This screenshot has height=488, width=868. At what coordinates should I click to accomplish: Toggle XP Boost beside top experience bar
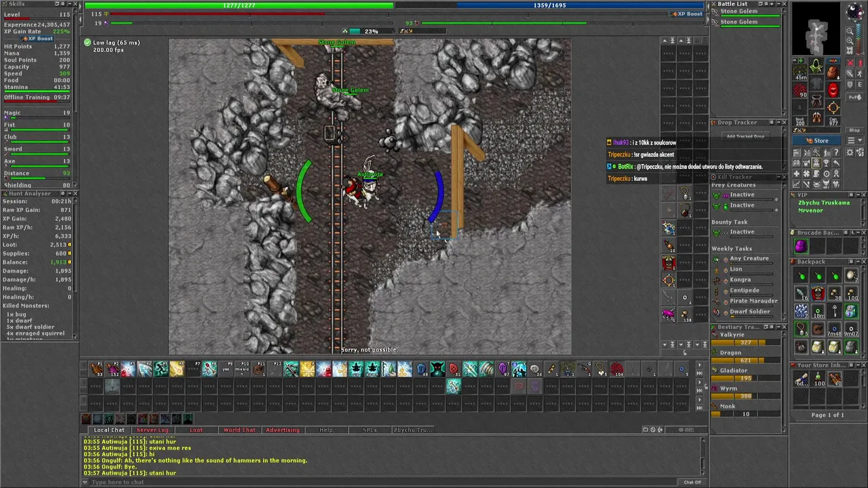(687, 14)
